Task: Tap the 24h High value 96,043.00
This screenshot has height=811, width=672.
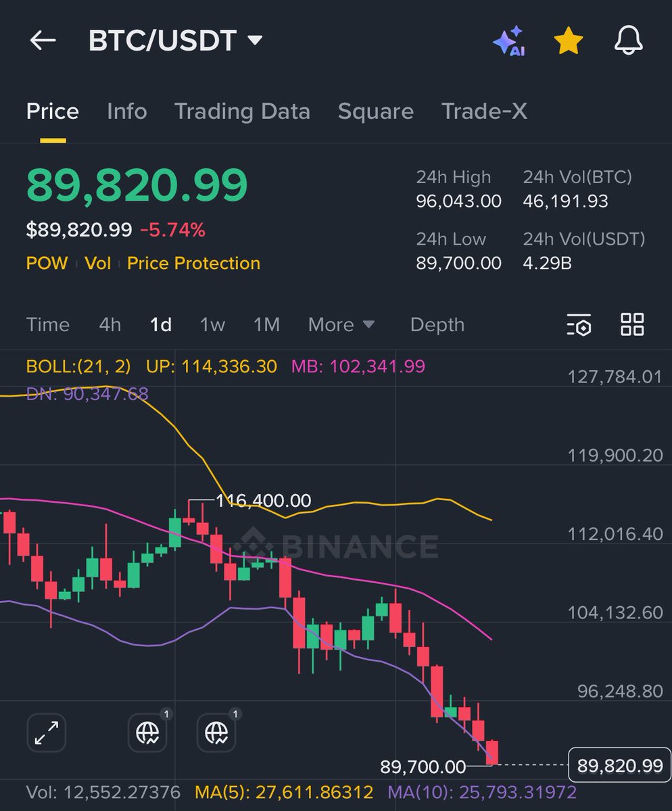Action: (x=459, y=201)
